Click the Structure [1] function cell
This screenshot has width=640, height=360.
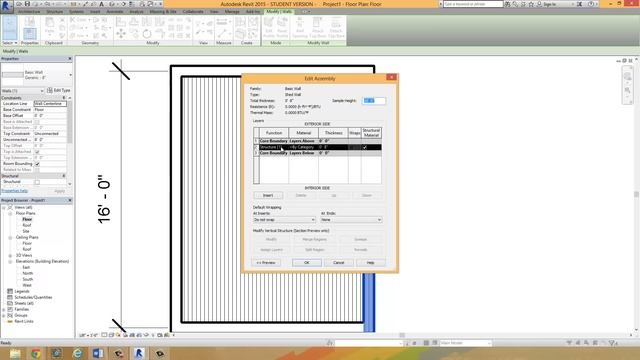[x=273, y=147]
